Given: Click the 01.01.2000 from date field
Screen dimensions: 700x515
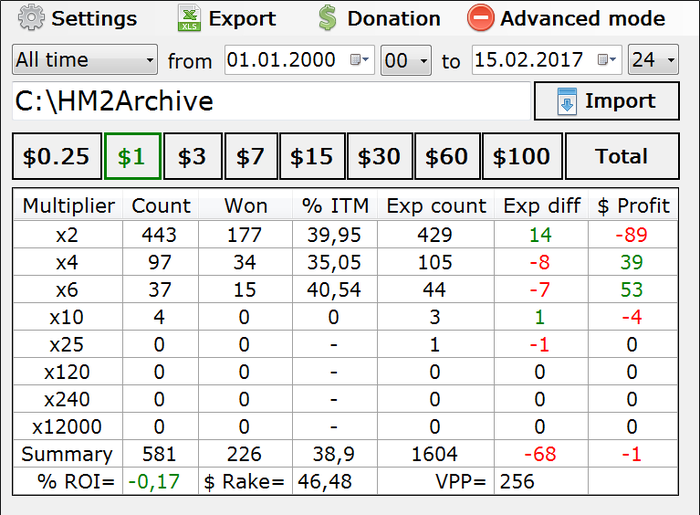Looking at the screenshot, I should (299, 59).
